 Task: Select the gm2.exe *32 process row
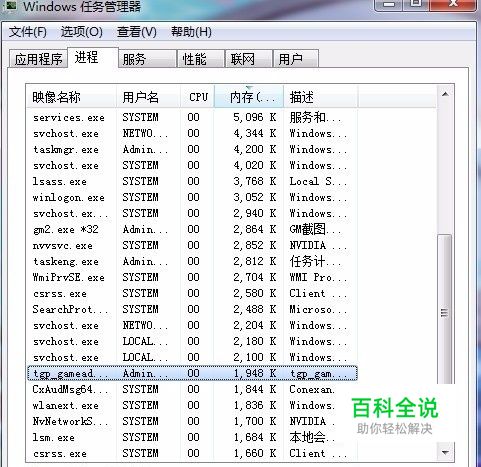(192, 229)
